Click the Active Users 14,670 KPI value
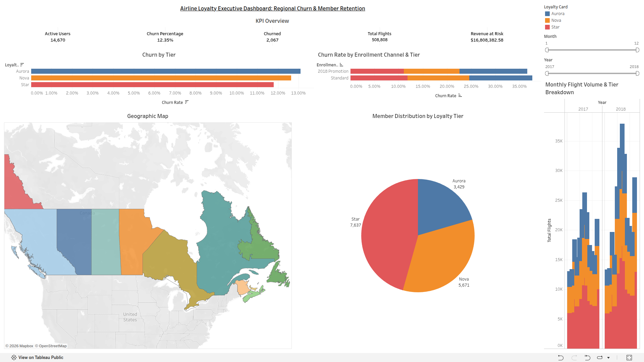The height and width of the screenshot is (362, 644). point(58,40)
